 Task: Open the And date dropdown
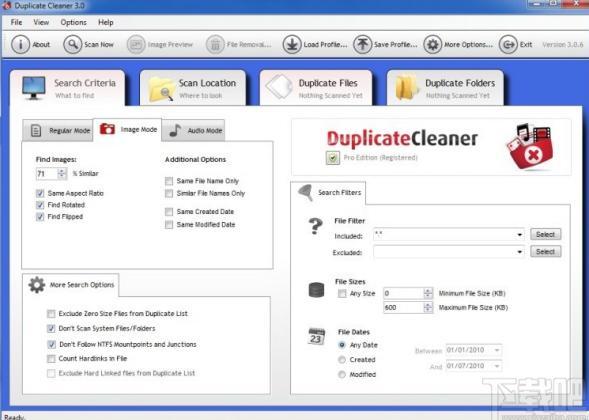(x=497, y=366)
